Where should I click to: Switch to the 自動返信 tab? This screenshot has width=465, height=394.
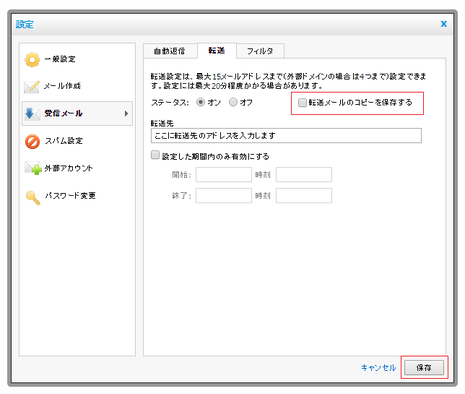pos(170,51)
